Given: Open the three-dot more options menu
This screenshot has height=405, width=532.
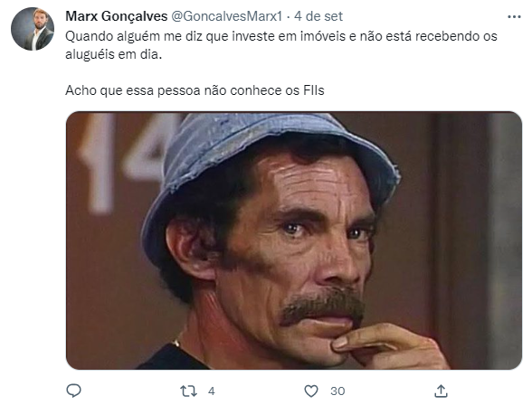Looking at the screenshot, I should [x=514, y=16].
